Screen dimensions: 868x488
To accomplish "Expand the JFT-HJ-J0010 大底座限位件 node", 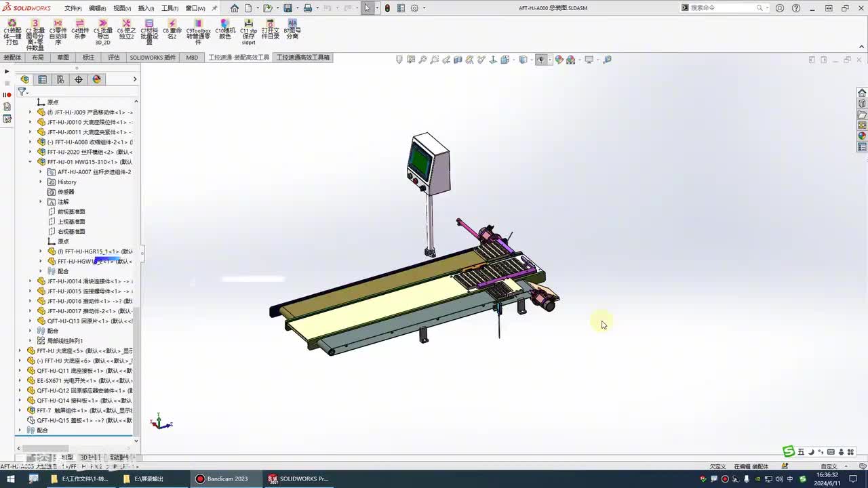I will pos(30,122).
